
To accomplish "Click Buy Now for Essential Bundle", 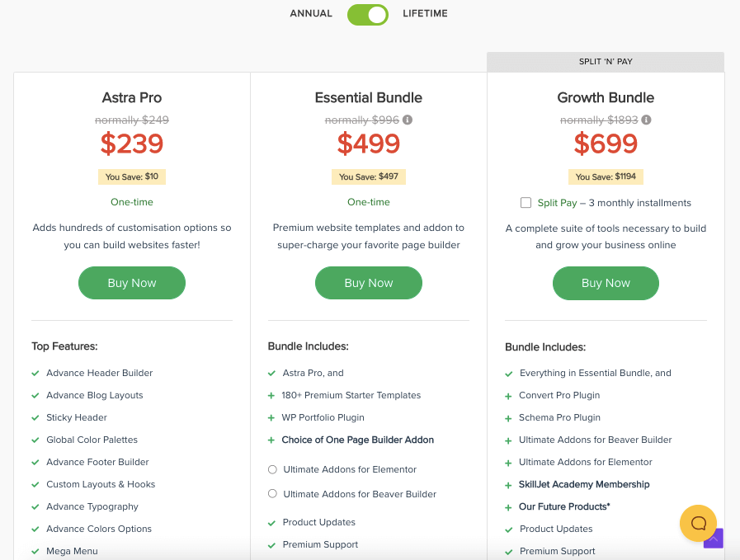I will click(x=369, y=283).
